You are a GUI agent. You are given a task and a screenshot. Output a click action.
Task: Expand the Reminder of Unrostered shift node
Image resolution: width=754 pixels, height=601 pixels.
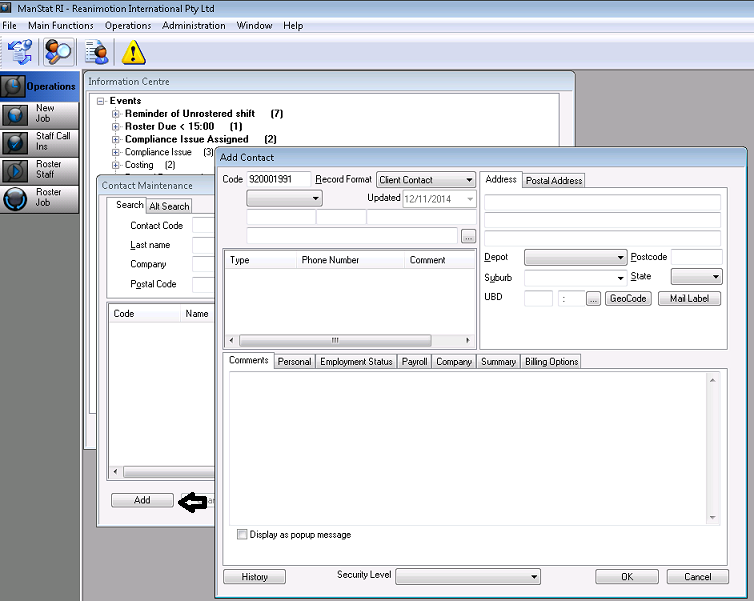(x=116, y=114)
